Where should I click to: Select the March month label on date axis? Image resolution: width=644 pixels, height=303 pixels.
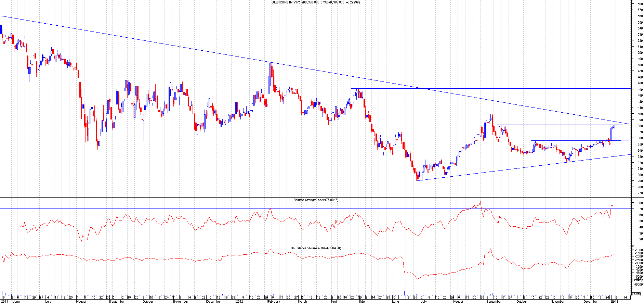302,301
